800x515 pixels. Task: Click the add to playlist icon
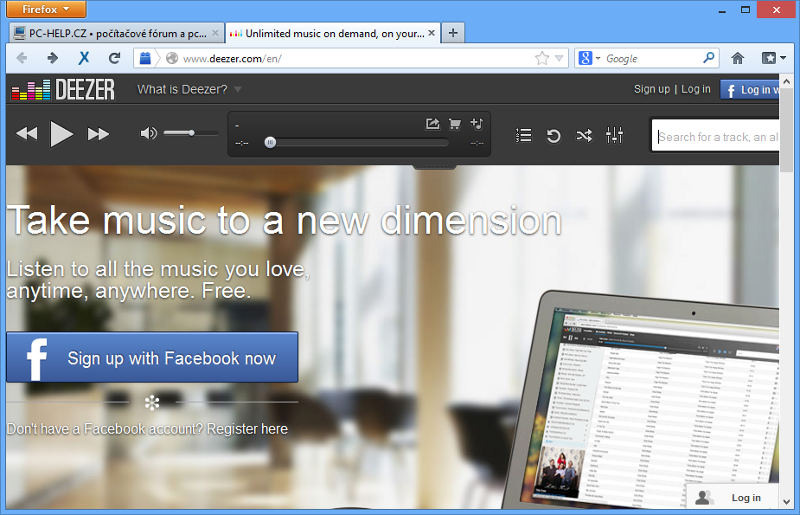tap(477, 124)
